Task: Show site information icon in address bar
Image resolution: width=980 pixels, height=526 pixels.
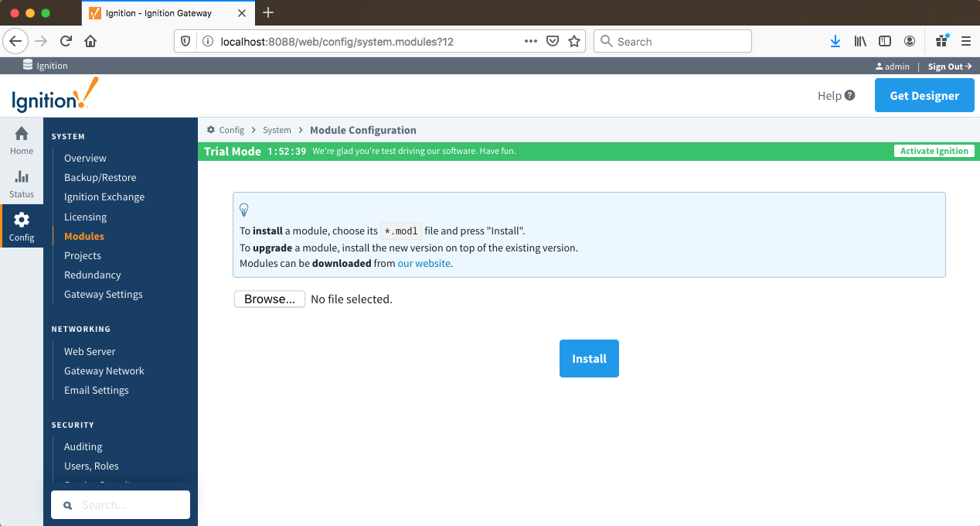Action: [207, 42]
